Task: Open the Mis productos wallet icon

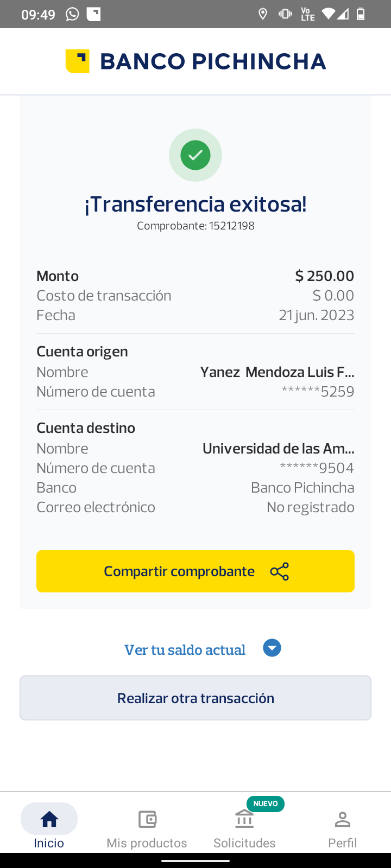Action: pos(147,819)
